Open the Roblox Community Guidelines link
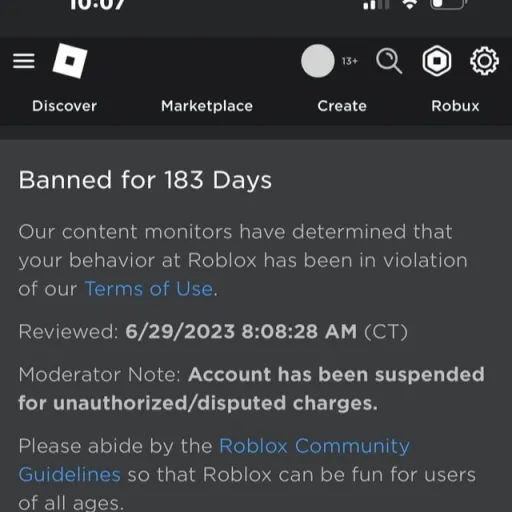512x512 pixels. pyautogui.click(x=214, y=460)
